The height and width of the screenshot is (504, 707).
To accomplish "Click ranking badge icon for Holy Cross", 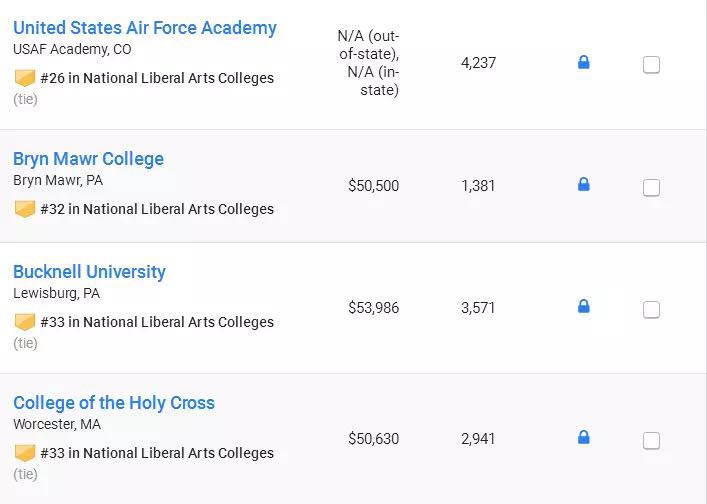I will (25, 453).
